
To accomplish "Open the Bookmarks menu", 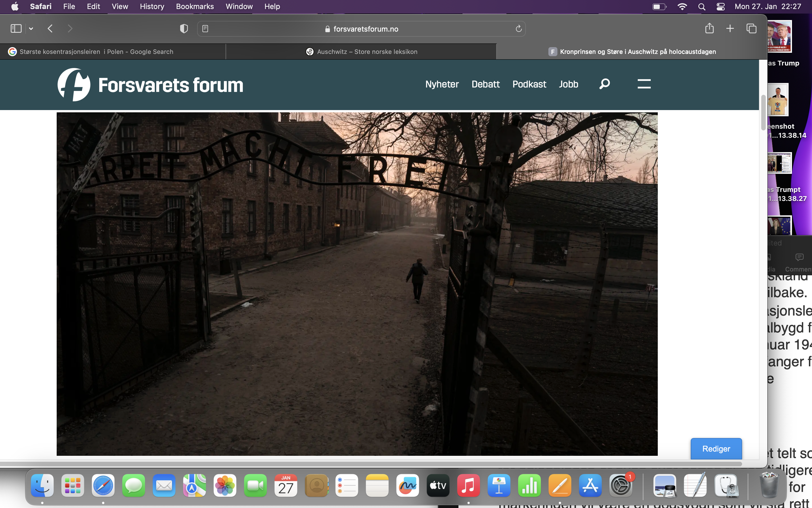I will pos(195,6).
